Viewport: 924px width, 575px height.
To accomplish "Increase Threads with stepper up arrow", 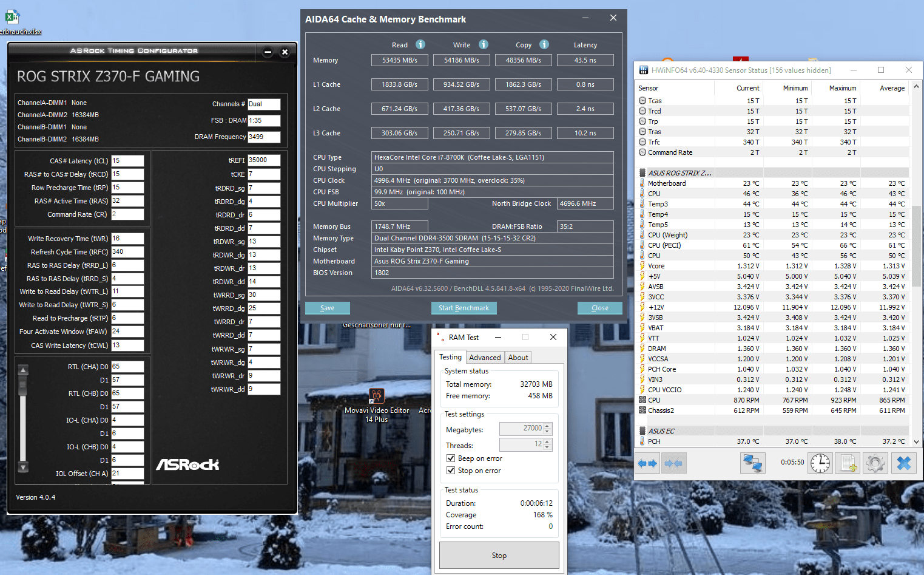I will pyautogui.click(x=547, y=442).
